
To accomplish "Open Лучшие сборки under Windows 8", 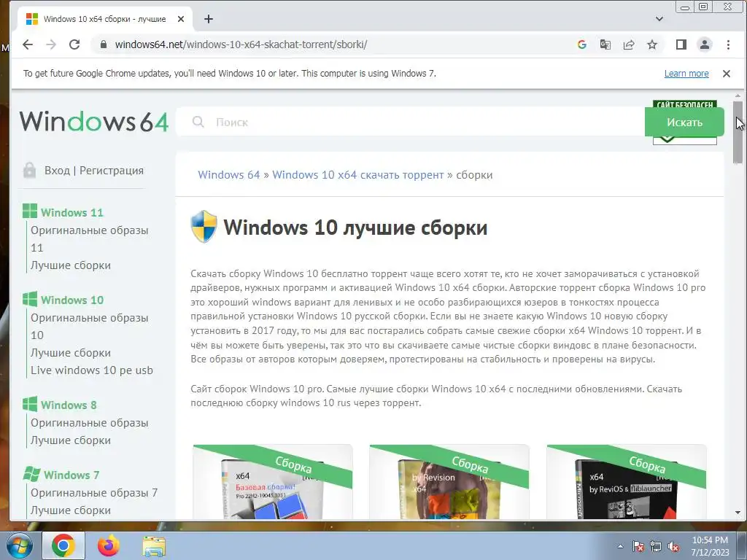I will 71,440.
